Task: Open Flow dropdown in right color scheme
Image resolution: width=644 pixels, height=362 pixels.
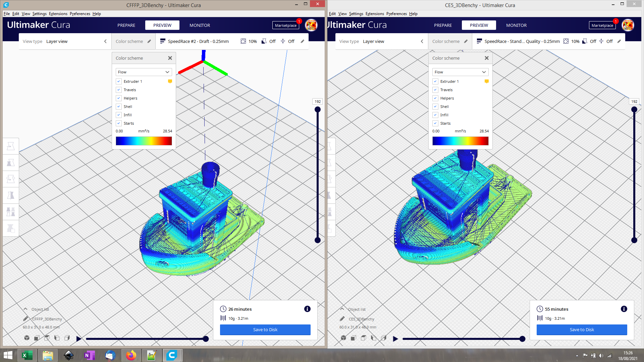Action: [x=461, y=72]
